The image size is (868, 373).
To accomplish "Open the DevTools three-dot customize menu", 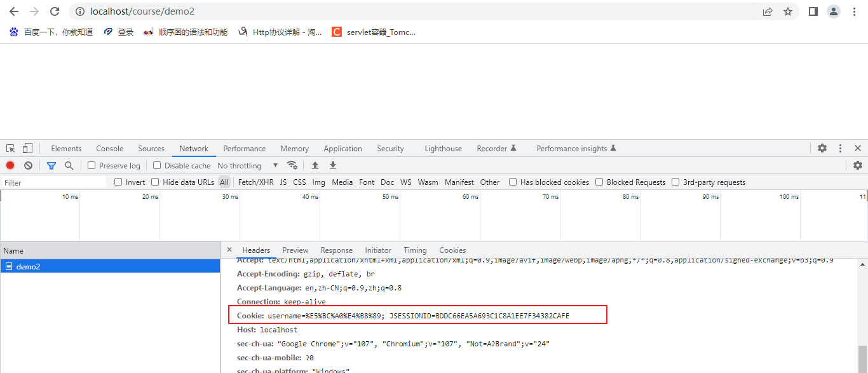I will click(840, 148).
